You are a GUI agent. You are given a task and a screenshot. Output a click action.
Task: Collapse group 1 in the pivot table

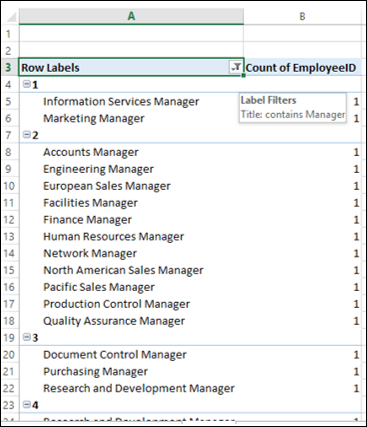coord(27,84)
